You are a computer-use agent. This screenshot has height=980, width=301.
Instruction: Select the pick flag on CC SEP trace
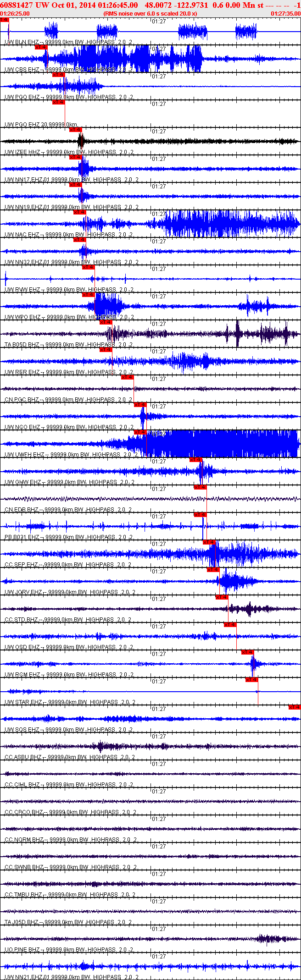pyautogui.click(x=209, y=542)
